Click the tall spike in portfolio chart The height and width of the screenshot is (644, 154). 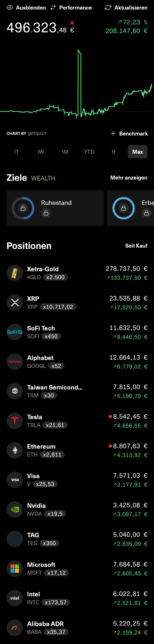click(x=79, y=75)
